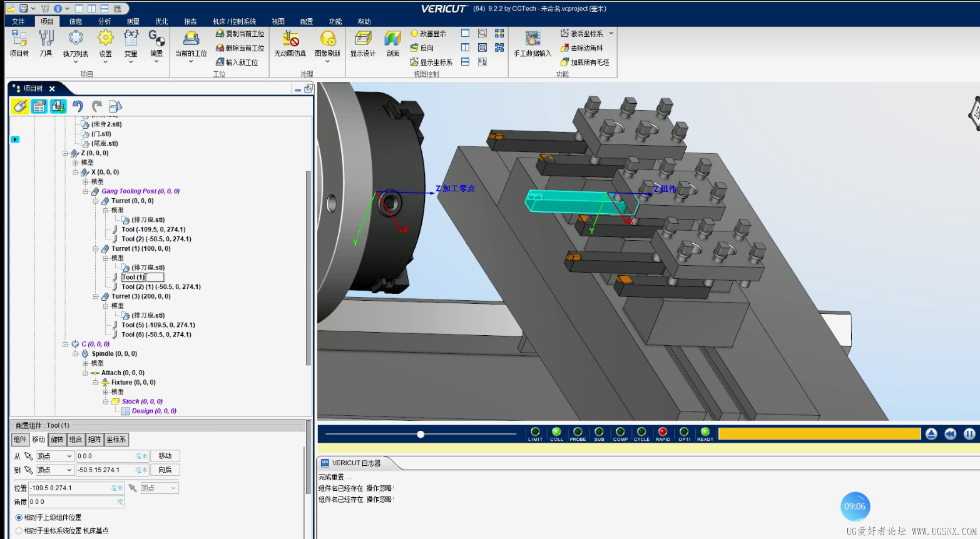Collapse the Fixture (0, 0, 0) node
Viewport: 980px width, 539px height.
pos(96,383)
